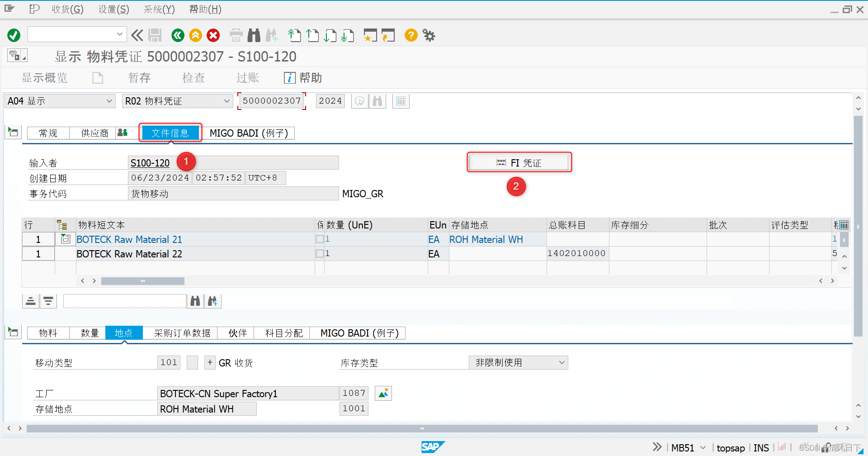
Task: Click the First Page icon
Action: (x=294, y=35)
